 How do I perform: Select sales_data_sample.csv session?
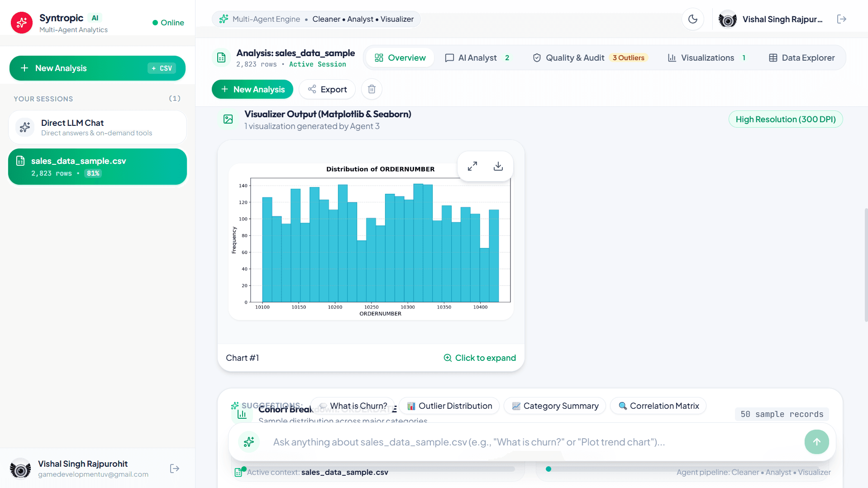(97, 167)
